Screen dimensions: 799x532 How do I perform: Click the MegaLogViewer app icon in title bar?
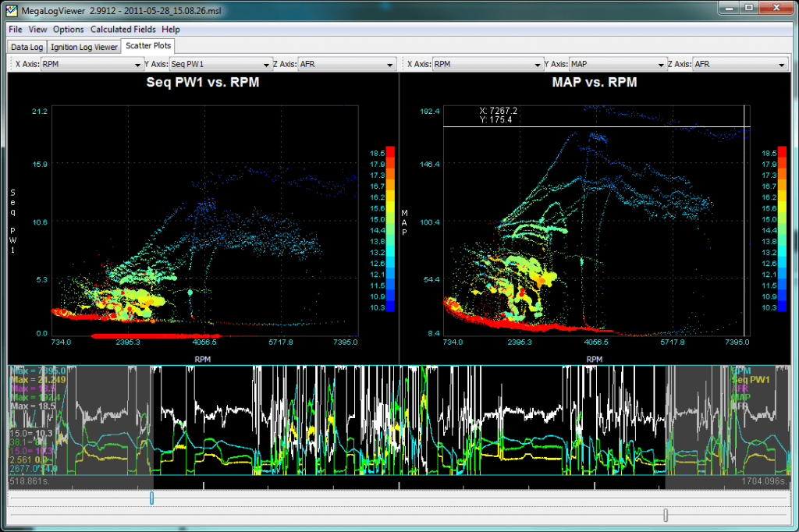[11, 10]
